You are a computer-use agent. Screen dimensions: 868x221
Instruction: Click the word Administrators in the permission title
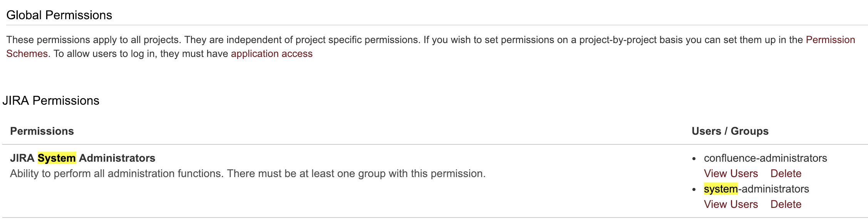[x=117, y=158]
